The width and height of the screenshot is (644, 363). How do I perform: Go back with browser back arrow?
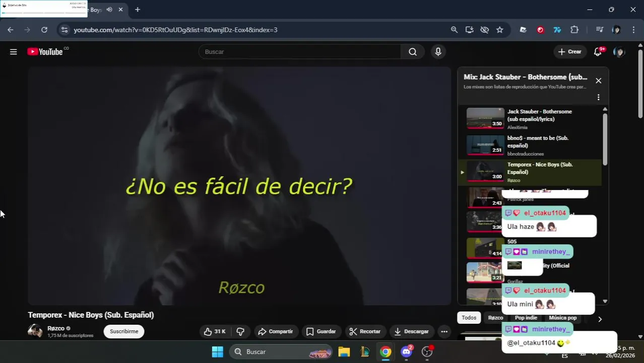click(x=11, y=30)
